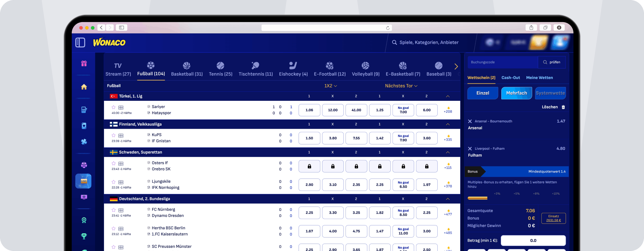This screenshot has height=251, width=644.
Task: Open the clover icon in sidebar
Action: point(84,142)
